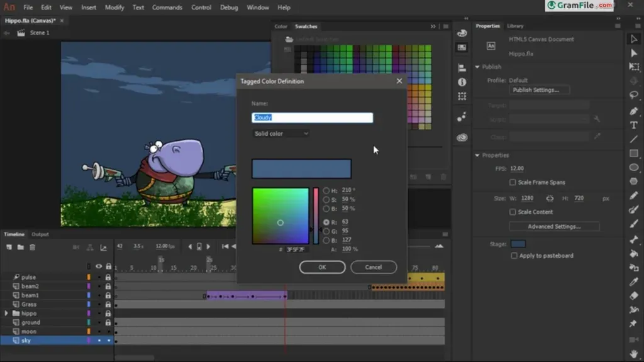Select the G (green) radio button
Screen dimensions: 644x362
tap(326, 231)
